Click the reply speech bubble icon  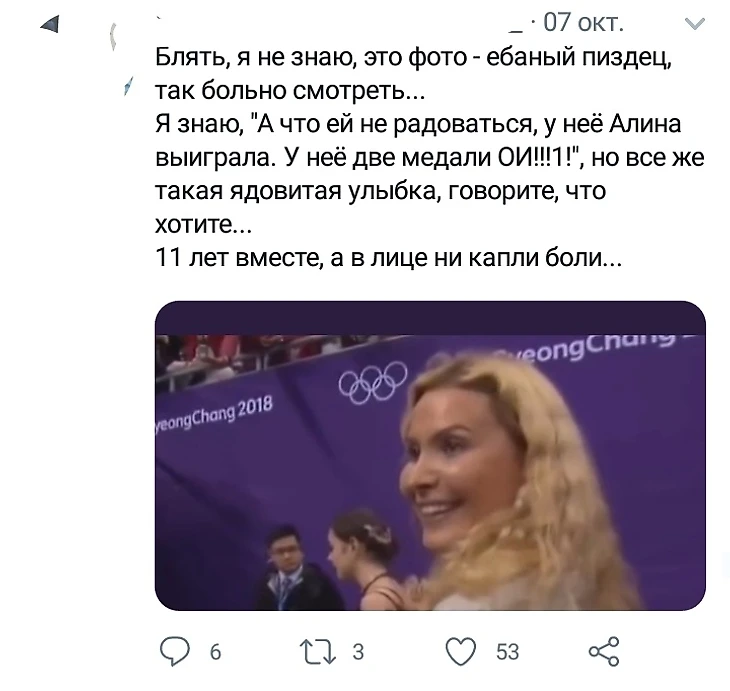click(x=177, y=652)
